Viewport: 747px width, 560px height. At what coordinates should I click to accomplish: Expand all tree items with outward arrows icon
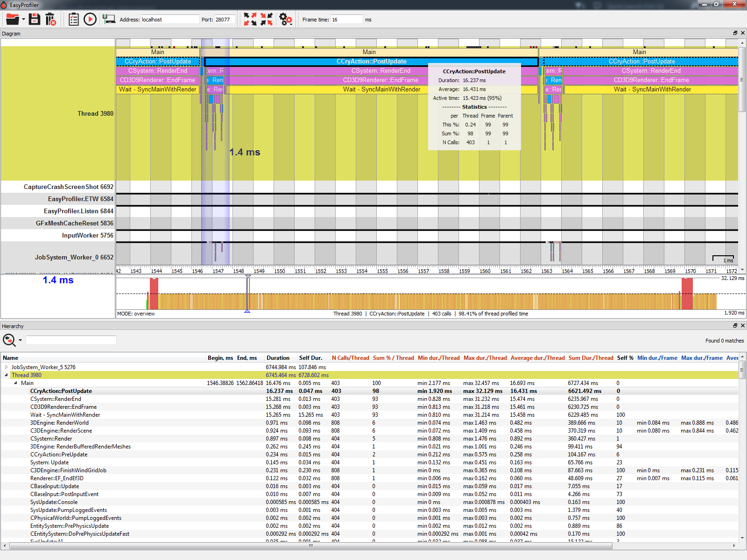[250, 19]
